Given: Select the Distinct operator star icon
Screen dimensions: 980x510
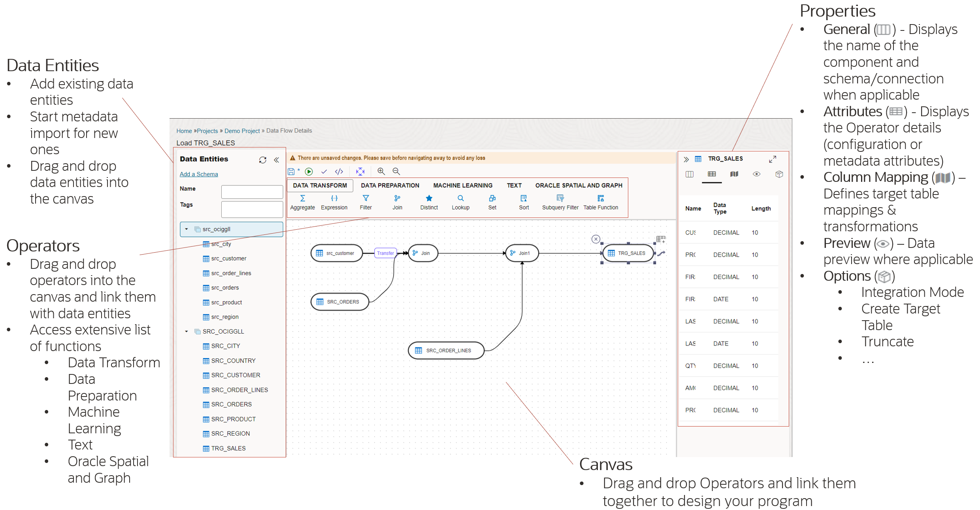Looking at the screenshot, I should coord(429,199).
